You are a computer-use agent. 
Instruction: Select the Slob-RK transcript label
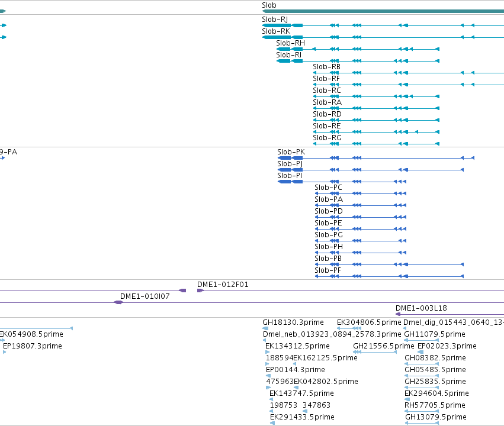click(276, 31)
